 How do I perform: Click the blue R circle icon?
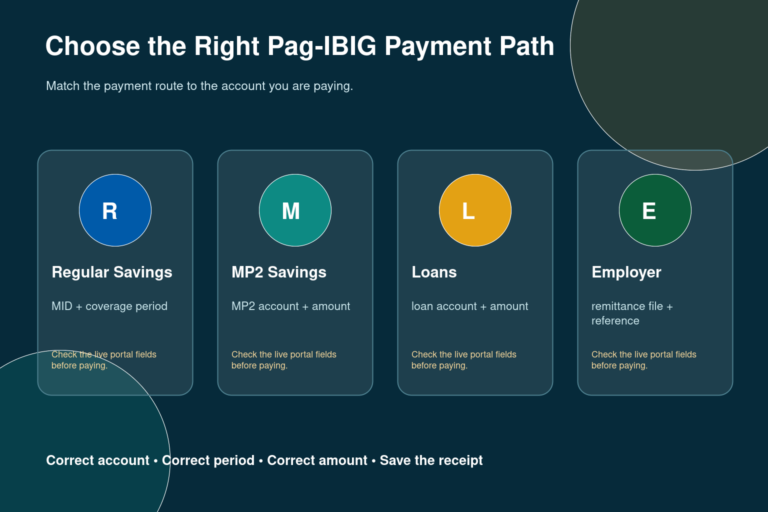point(115,210)
